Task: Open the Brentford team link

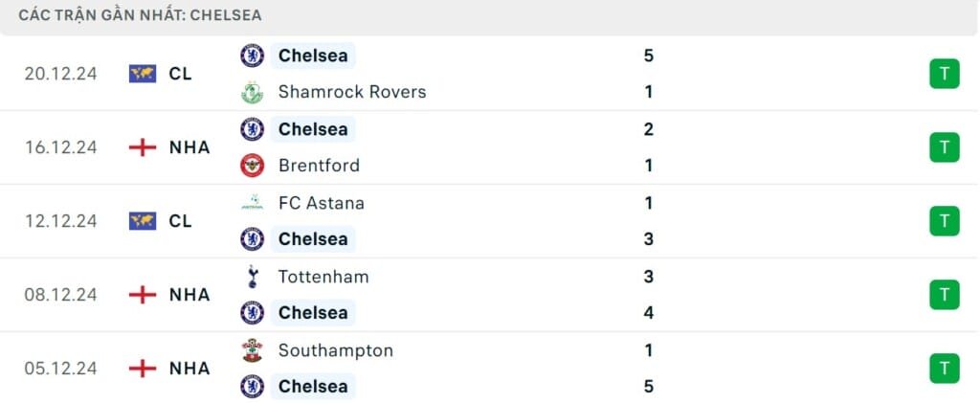Action: [x=319, y=166]
